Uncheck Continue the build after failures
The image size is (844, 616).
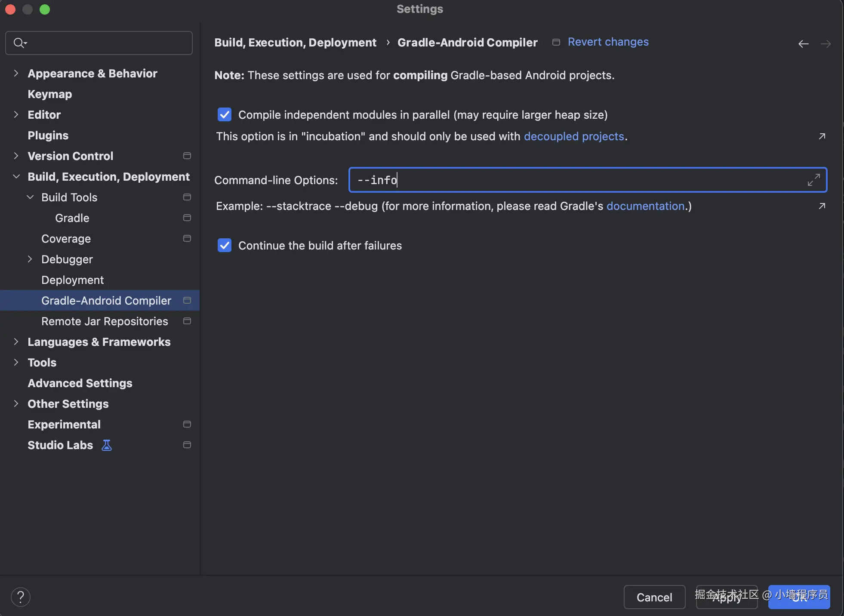[x=225, y=246]
